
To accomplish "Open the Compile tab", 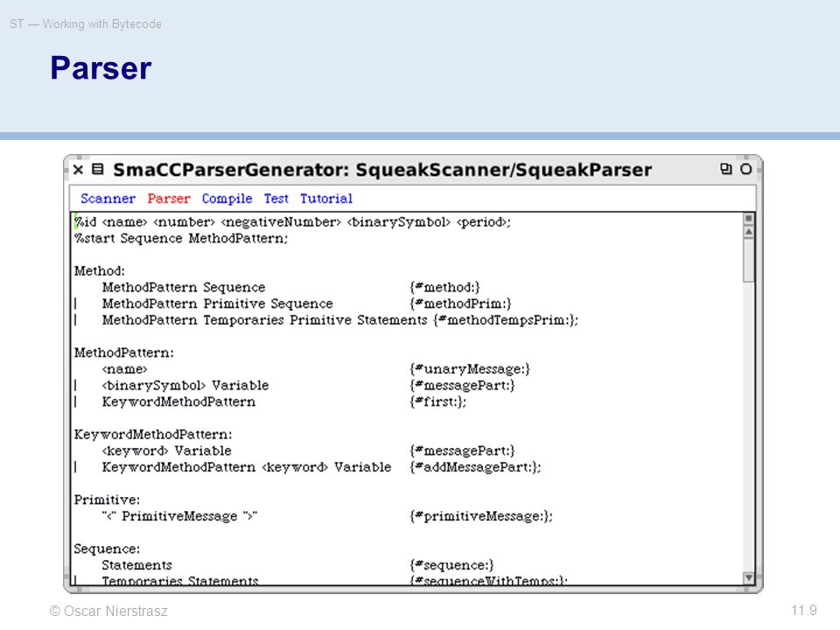I will tap(227, 199).
